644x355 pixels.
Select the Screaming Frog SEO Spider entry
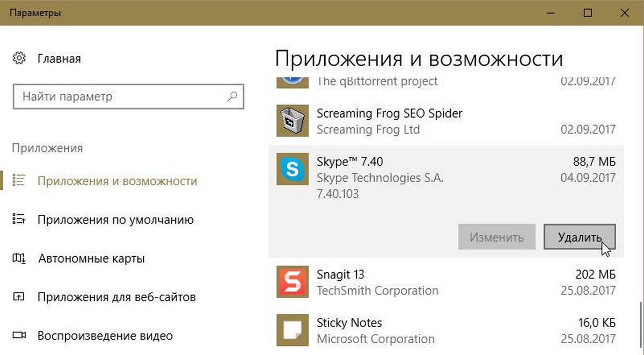[x=445, y=121]
